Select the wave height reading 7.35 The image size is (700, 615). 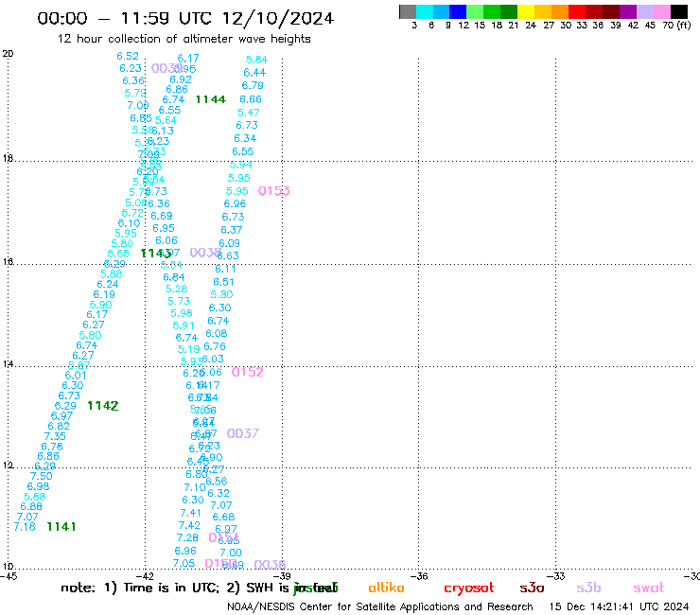55,436
